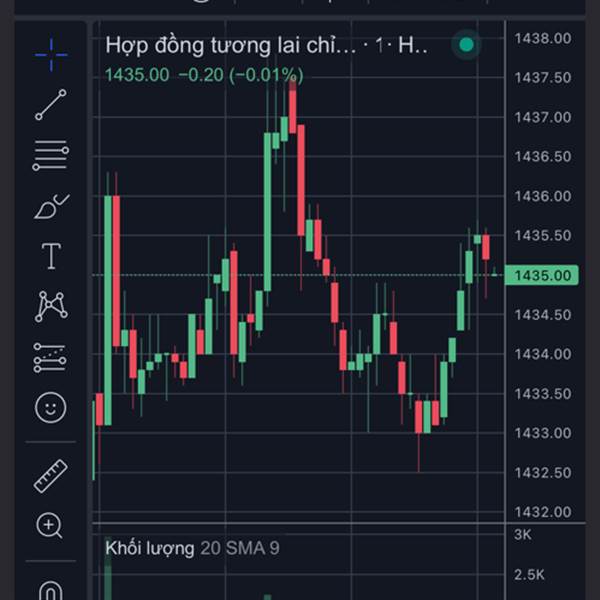Open the emoji icons tool

51,408
